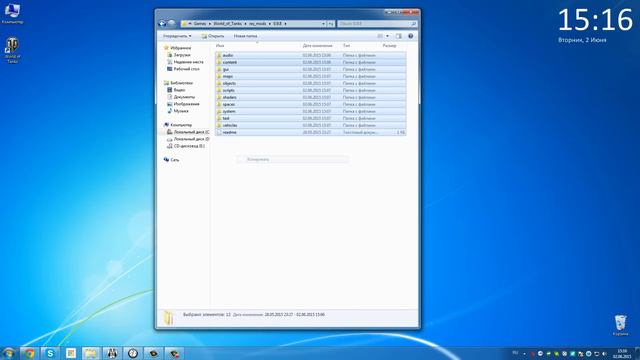Open Skype from the taskbar
The width and height of the screenshot is (640, 360).
point(50,353)
